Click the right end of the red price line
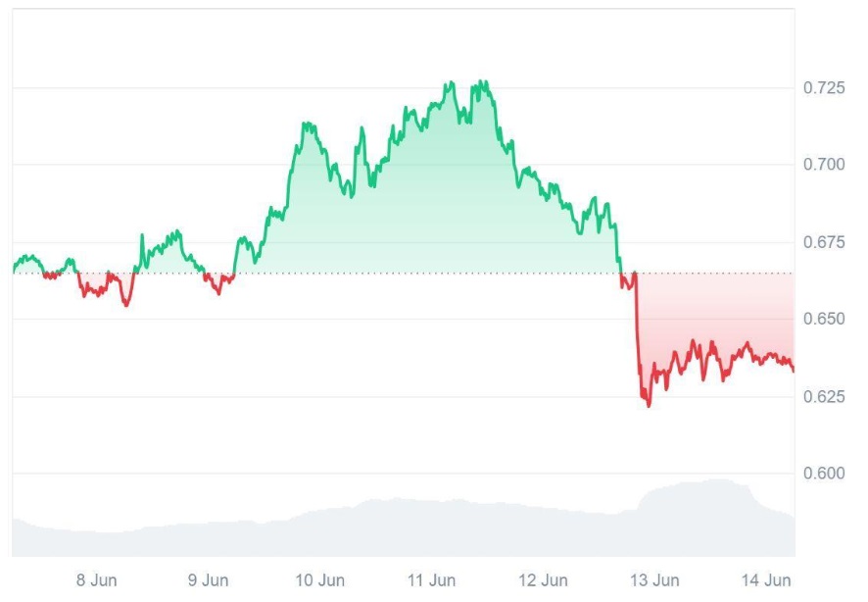 point(793,370)
